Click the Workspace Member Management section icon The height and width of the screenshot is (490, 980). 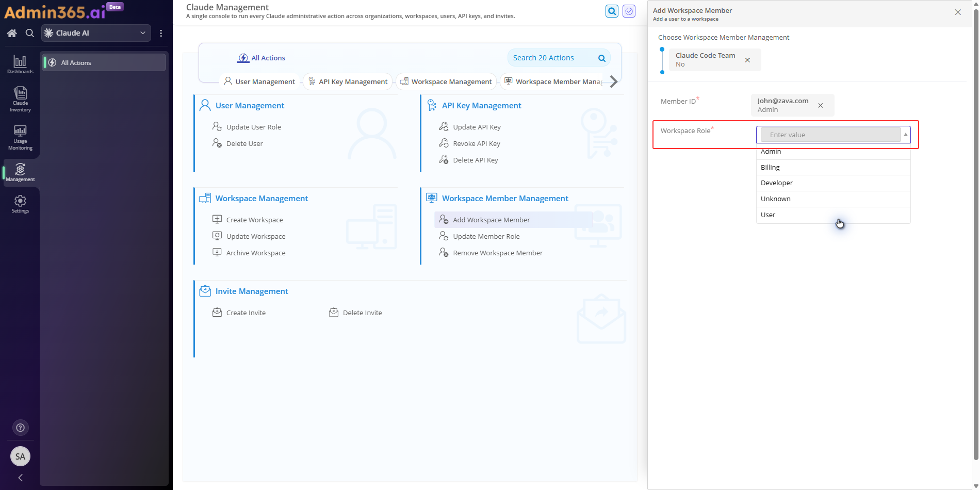432,198
